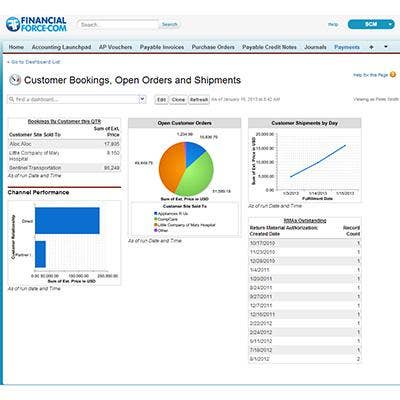
Task: Open the find a dashboard dropdown arrow
Action: (x=142, y=99)
